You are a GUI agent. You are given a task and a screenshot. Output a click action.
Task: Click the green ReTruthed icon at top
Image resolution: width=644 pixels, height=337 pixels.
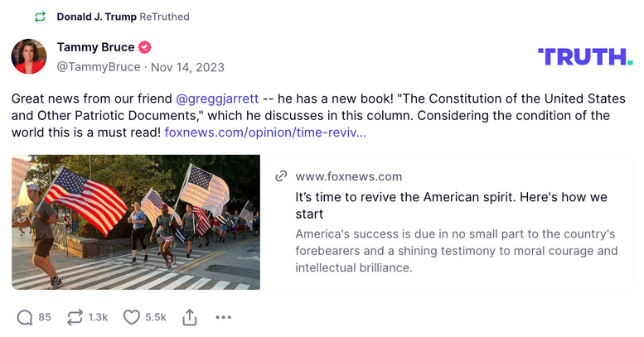click(40, 17)
